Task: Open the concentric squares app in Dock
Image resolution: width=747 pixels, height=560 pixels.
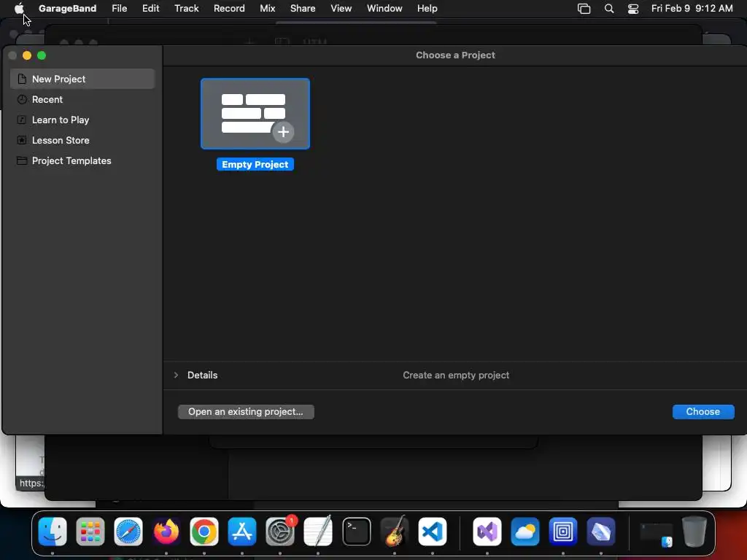Action: [562, 532]
